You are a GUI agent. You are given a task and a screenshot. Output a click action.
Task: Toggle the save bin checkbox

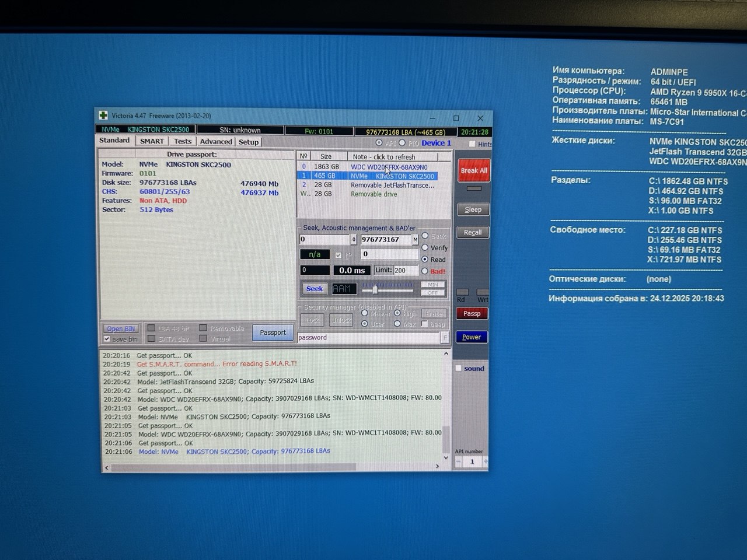coord(107,339)
